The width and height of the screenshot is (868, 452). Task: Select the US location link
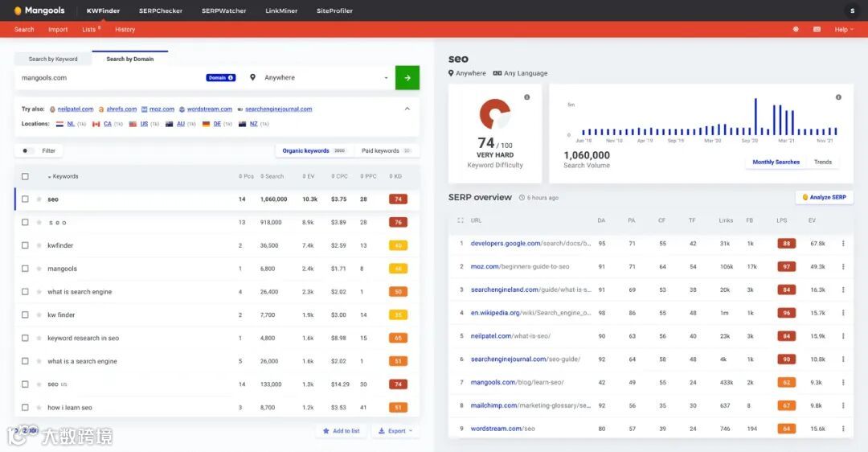pyautogui.click(x=144, y=124)
